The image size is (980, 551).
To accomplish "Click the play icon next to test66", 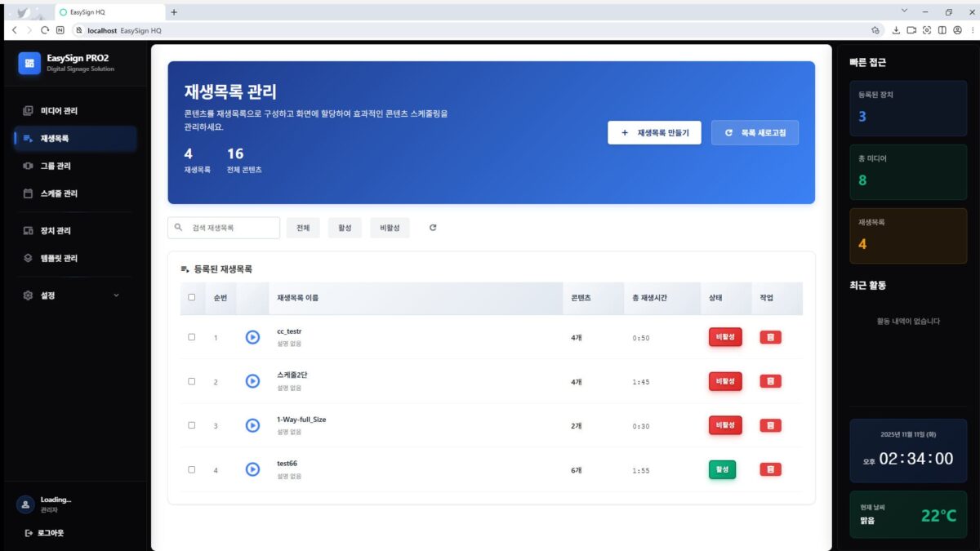I will tap(252, 469).
